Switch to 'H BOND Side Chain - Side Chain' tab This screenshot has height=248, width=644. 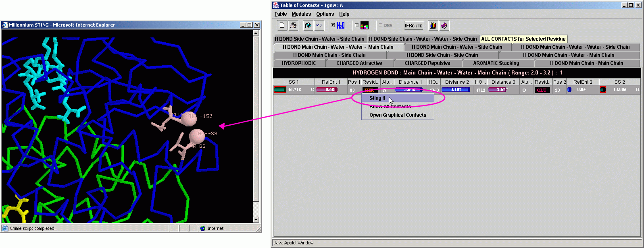[x=442, y=55]
